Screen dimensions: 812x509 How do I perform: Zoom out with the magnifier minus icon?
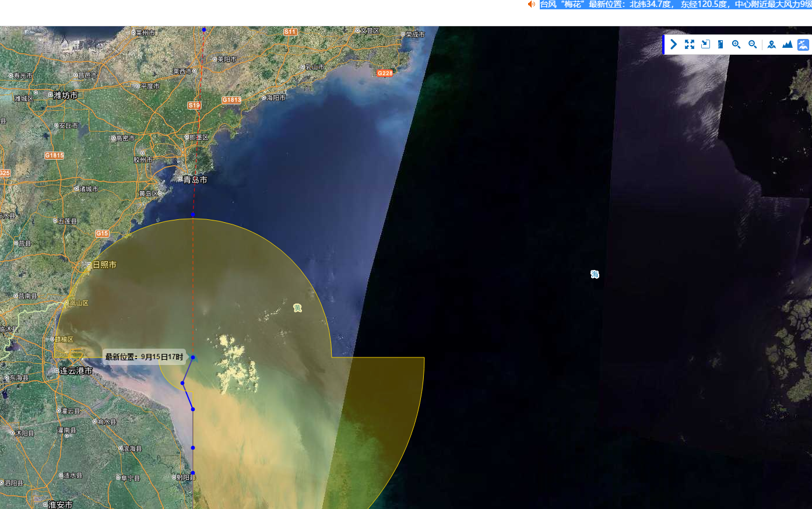(753, 44)
